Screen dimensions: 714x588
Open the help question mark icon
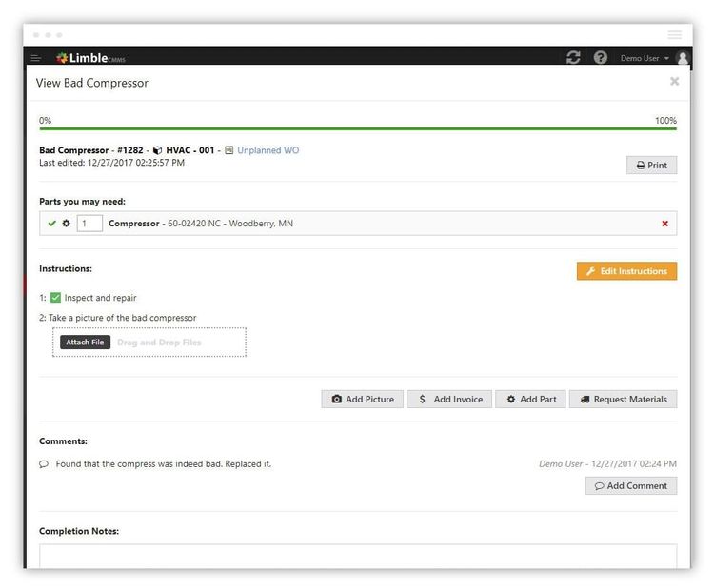click(x=601, y=58)
